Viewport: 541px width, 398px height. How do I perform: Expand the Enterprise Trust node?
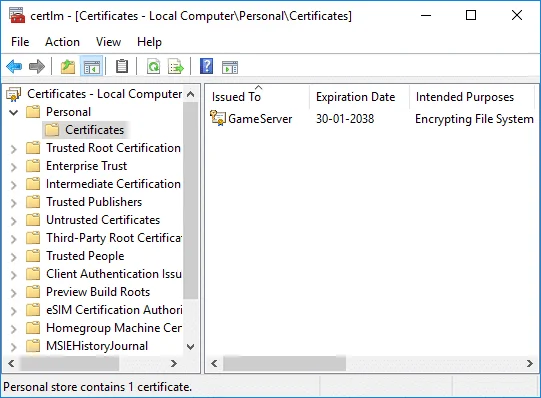click(x=13, y=167)
